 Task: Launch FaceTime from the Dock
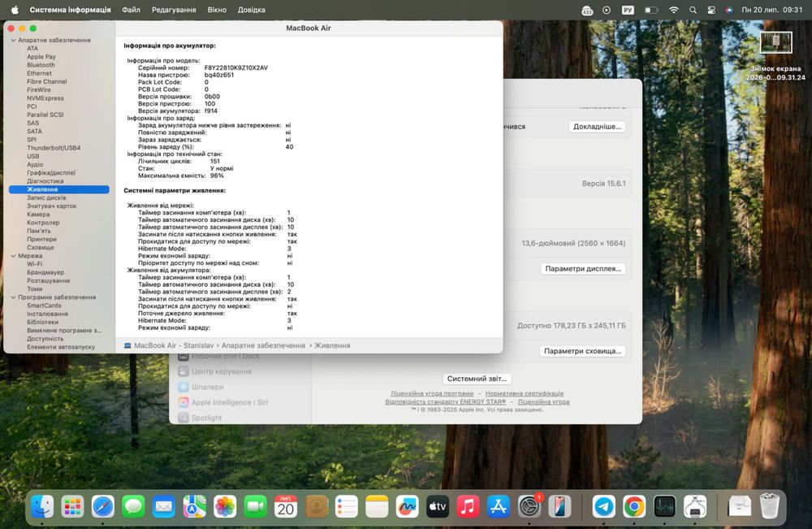click(x=255, y=506)
